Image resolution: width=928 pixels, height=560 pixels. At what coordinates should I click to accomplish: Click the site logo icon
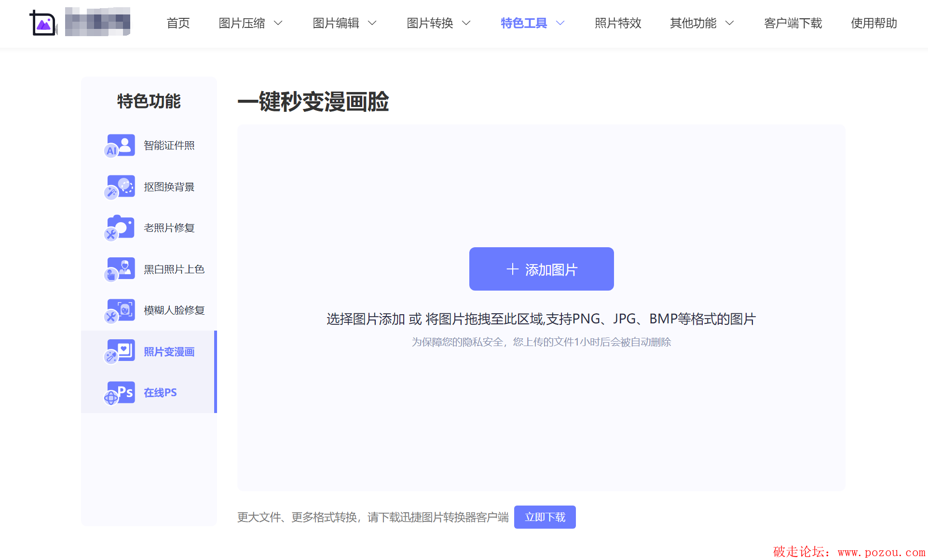(x=43, y=23)
